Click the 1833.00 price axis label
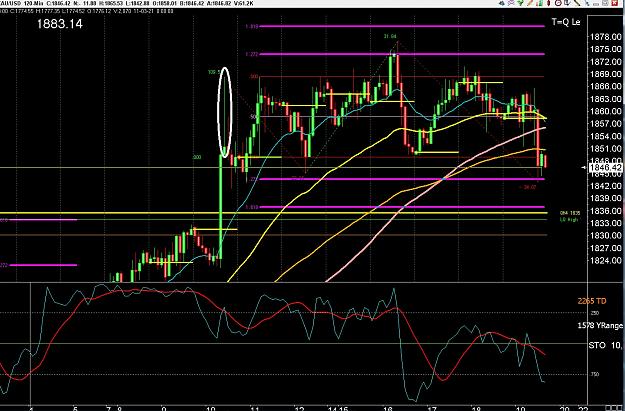This screenshot has height=411, width=625. [x=605, y=223]
